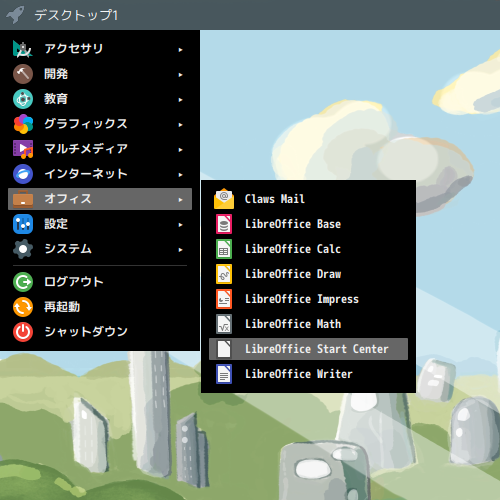Open the 設定 menu label
The height and width of the screenshot is (500, 500).
(56, 224)
